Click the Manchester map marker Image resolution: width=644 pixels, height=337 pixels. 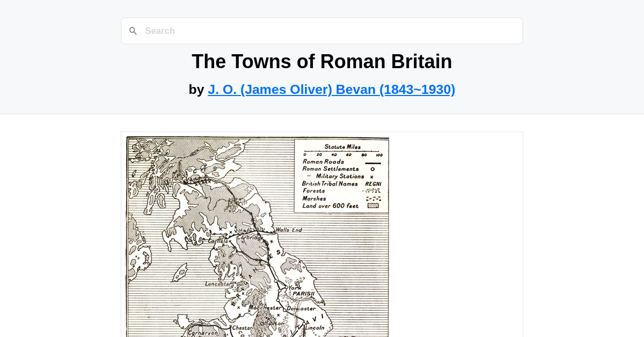[x=266, y=307]
